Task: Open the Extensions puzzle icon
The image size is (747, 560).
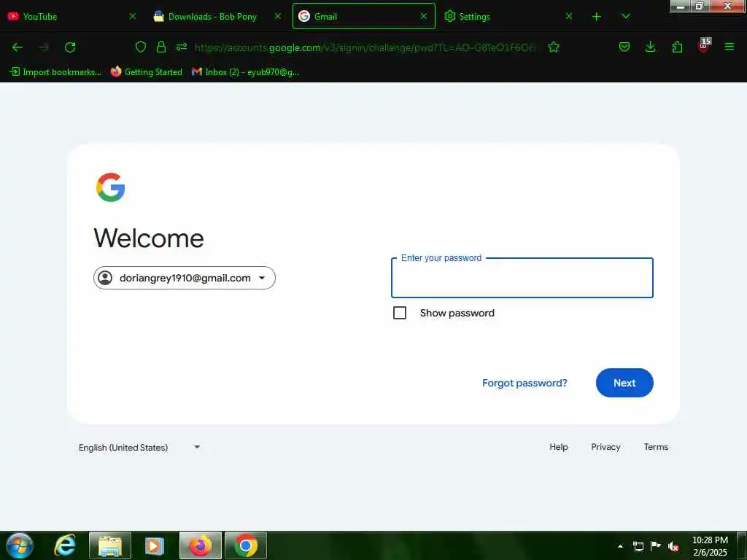Action: [x=677, y=47]
